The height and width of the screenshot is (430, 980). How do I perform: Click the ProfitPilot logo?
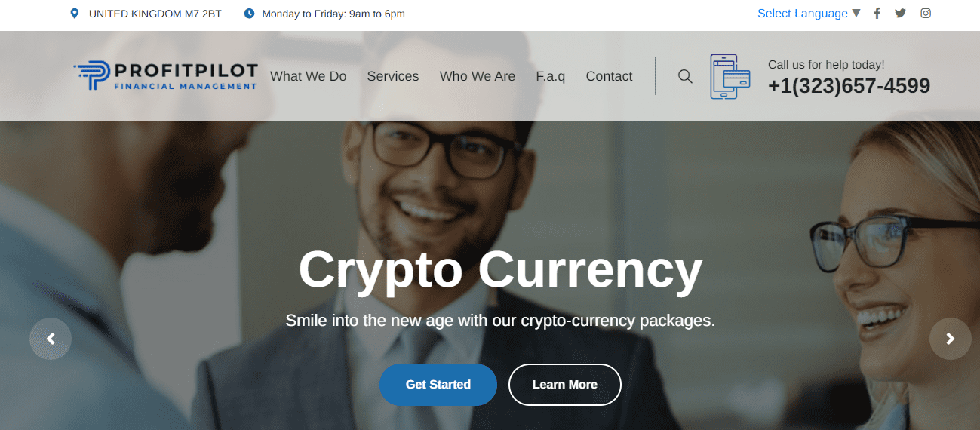(165, 76)
